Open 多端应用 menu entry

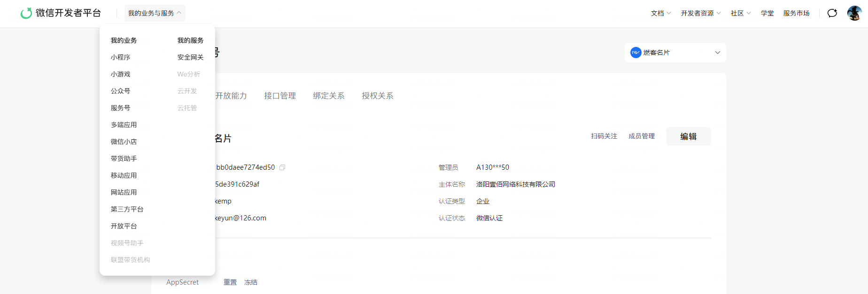[x=124, y=125]
